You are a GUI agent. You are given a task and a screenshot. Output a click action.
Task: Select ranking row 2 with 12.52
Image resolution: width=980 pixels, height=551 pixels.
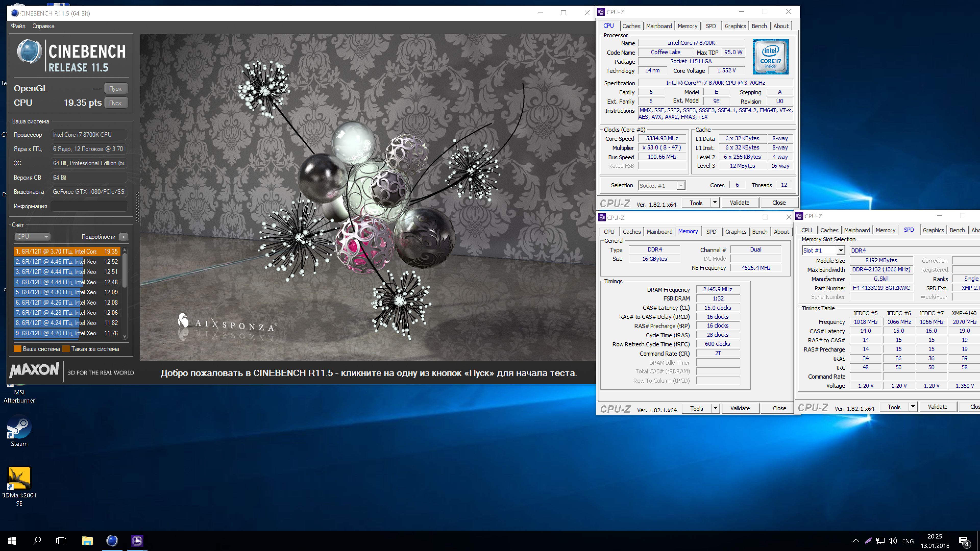tap(67, 262)
